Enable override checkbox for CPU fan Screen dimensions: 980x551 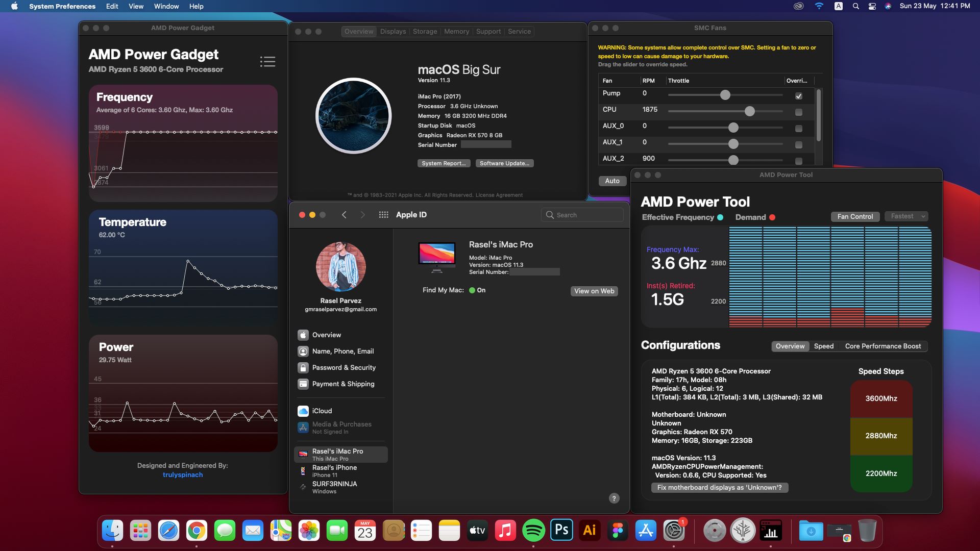[799, 112]
